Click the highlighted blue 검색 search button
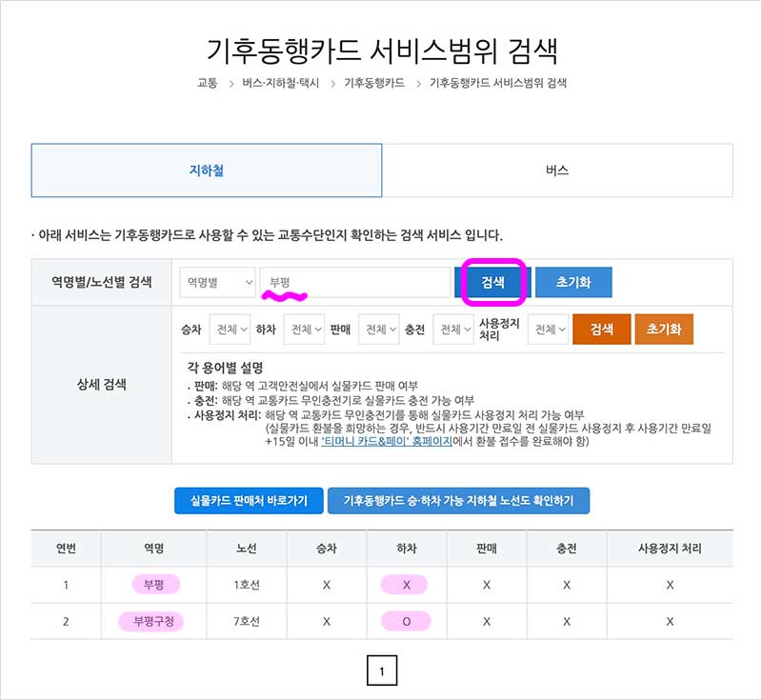The width and height of the screenshot is (762, 700). 492,283
